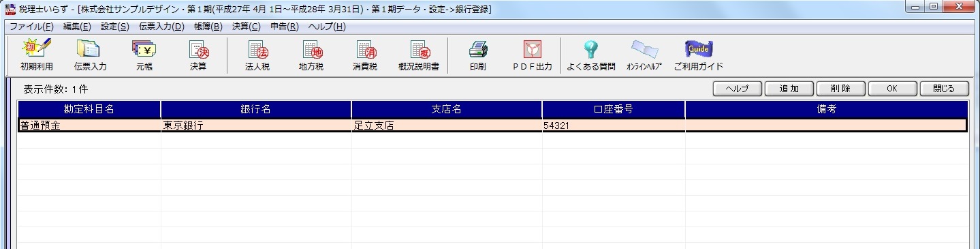The image size is (980, 249).
Task: Open the 初期利用 toolbar icon
Action: tap(36, 55)
